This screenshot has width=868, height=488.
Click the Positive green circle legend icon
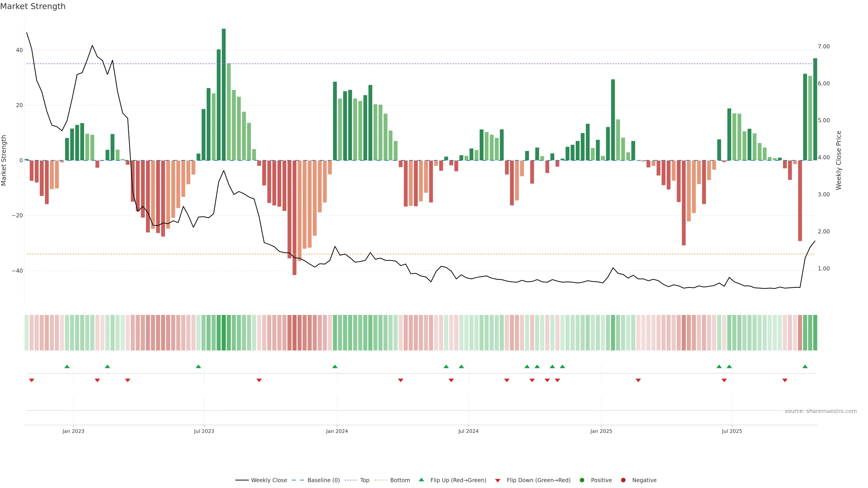pyautogui.click(x=582, y=480)
